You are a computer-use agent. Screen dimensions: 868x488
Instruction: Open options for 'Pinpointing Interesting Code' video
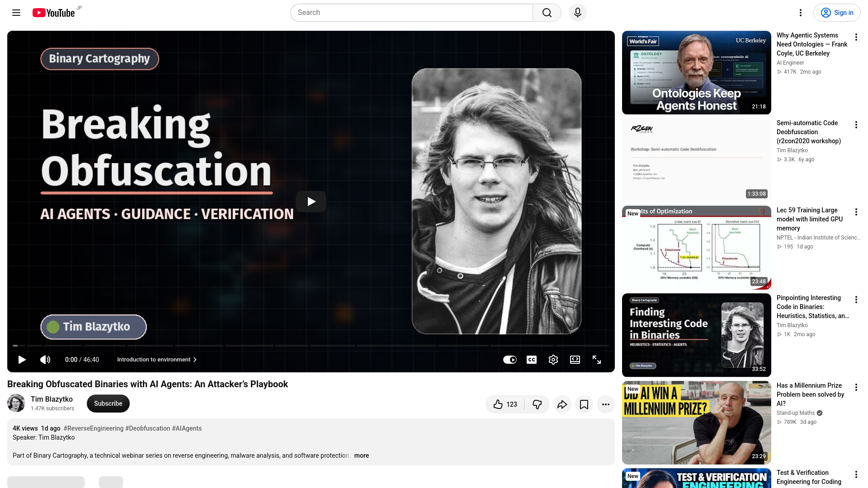(856, 300)
